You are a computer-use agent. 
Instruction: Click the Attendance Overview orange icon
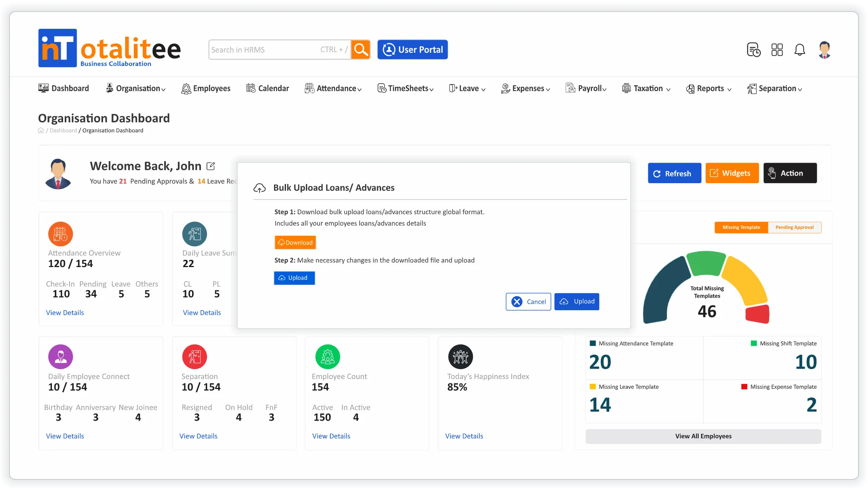[x=60, y=234]
